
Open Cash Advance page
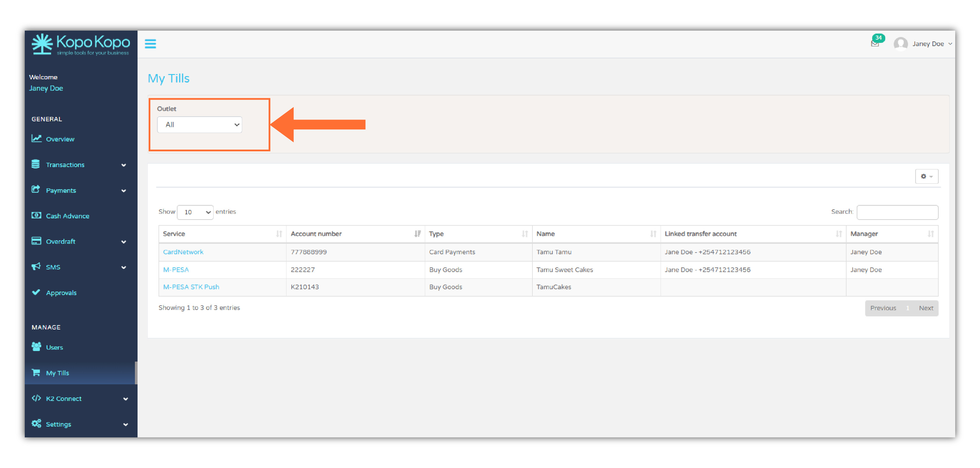coord(67,216)
